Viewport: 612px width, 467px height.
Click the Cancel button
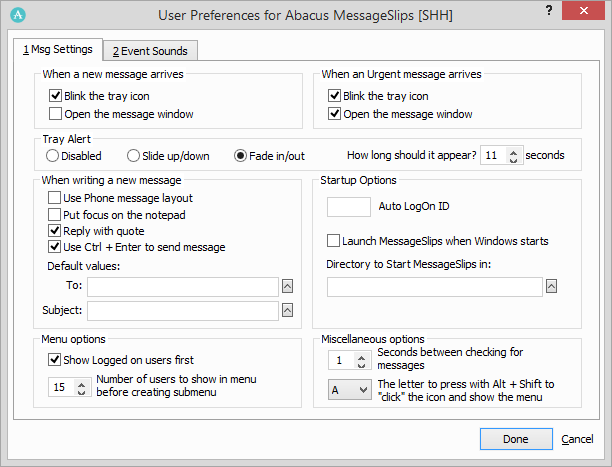pyautogui.click(x=577, y=439)
